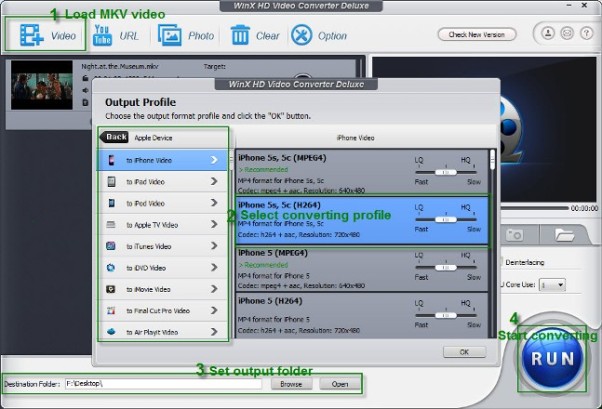Click the Clear trash can icon
This screenshot has height=409, width=602.
pyautogui.click(x=240, y=35)
